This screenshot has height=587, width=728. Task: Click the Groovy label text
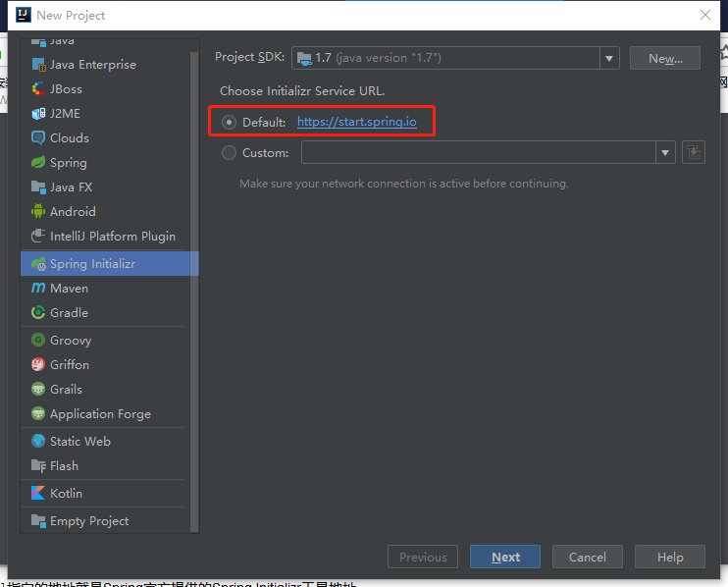pyautogui.click(x=71, y=341)
